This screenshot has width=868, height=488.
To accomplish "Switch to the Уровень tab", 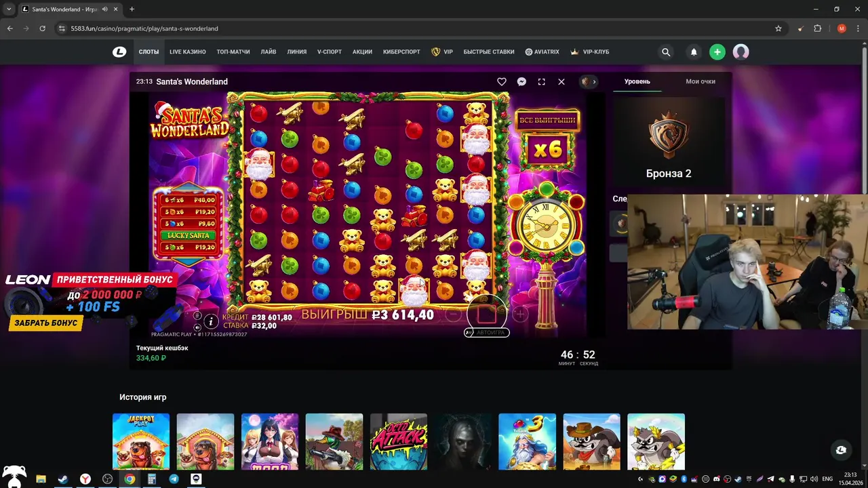I will tap(637, 81).
